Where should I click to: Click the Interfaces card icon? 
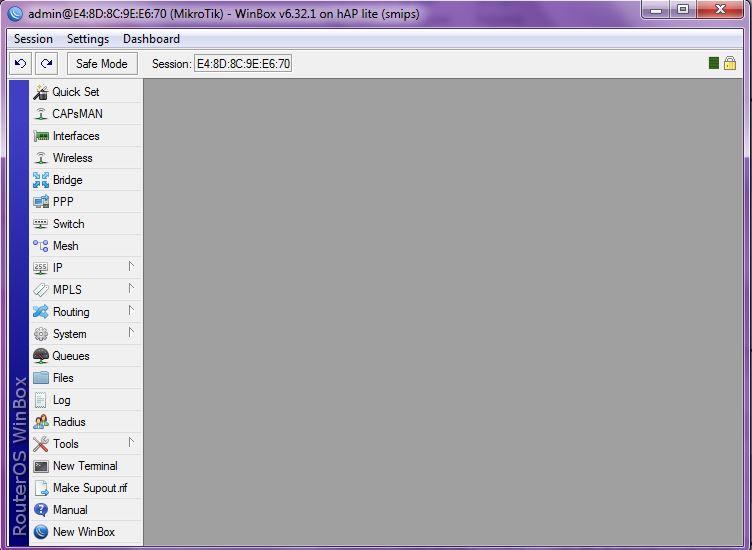click(41, 136)
